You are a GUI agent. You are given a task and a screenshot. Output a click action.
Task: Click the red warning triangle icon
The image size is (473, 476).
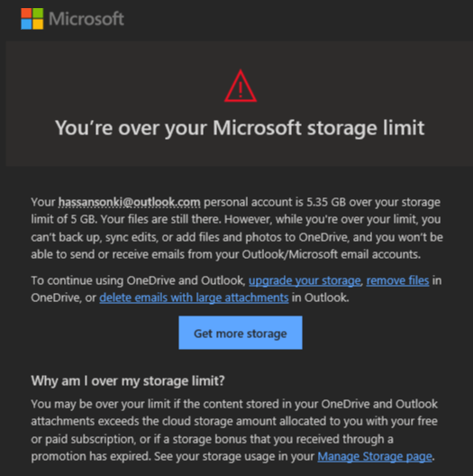pyautogui.click(x=241, y=86)
